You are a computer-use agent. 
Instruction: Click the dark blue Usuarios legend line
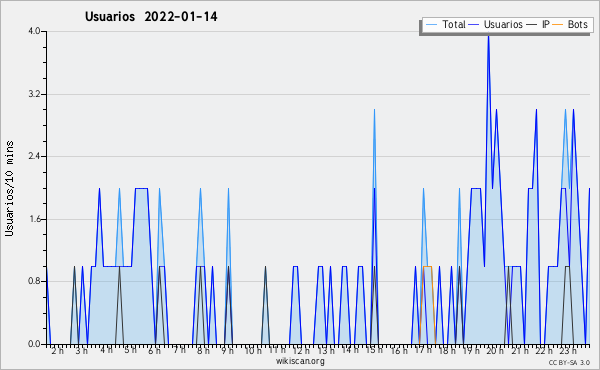474,25
